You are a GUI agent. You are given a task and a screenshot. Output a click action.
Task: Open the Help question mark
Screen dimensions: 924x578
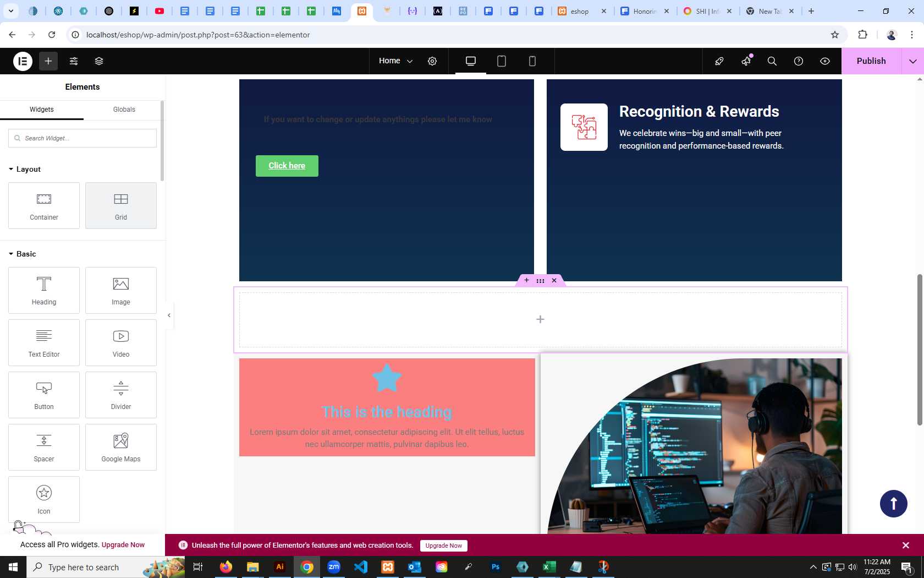pos(799,61)
